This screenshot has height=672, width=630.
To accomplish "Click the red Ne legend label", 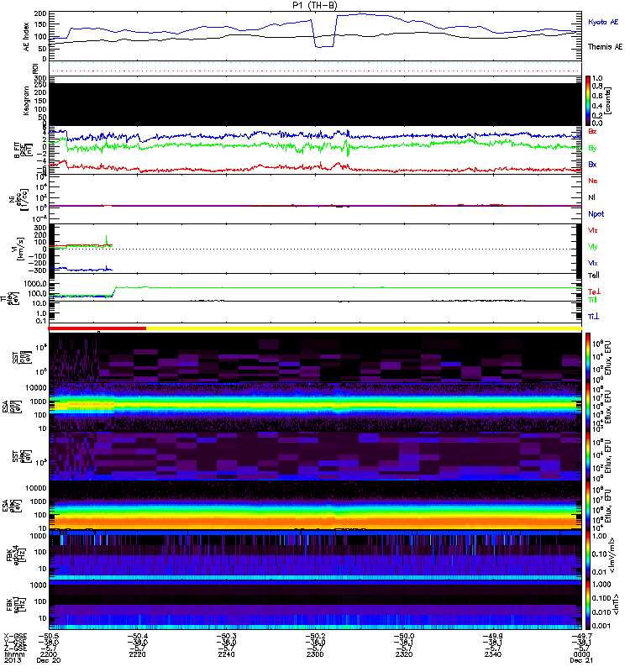I will tap(593, 181).
